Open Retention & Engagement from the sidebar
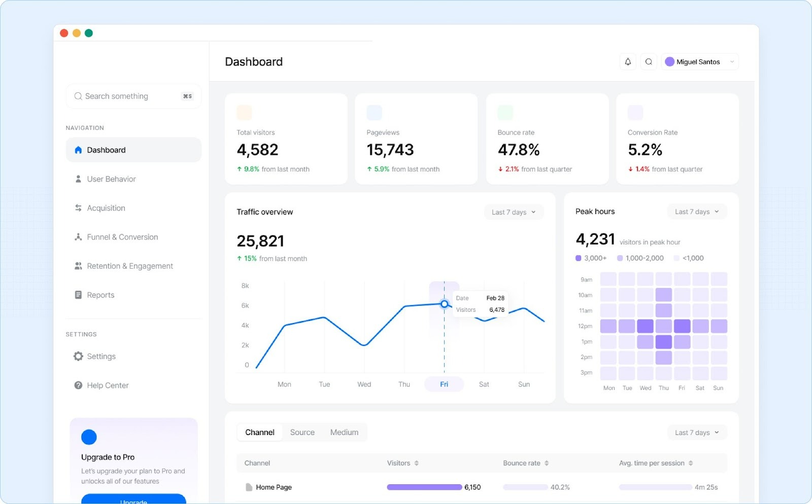Image resolution: width=812 pixels, height=504 pixels. click(x=78, y=266)
